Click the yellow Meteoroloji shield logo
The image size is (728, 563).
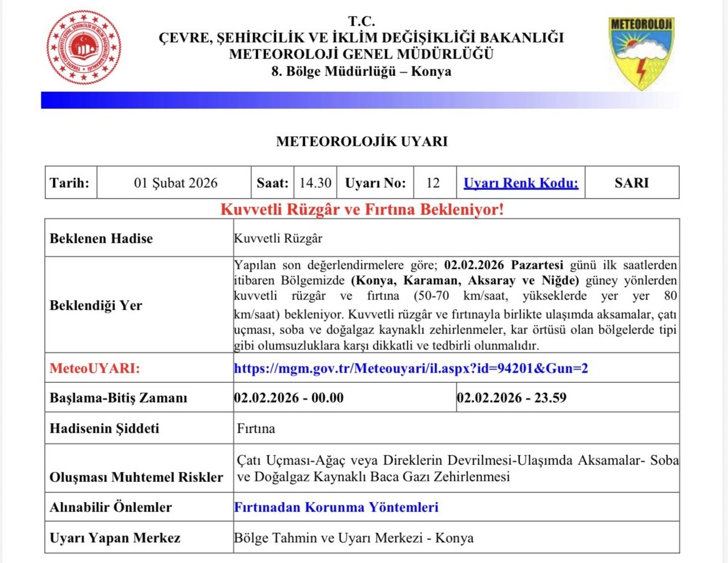pos(641,52)
